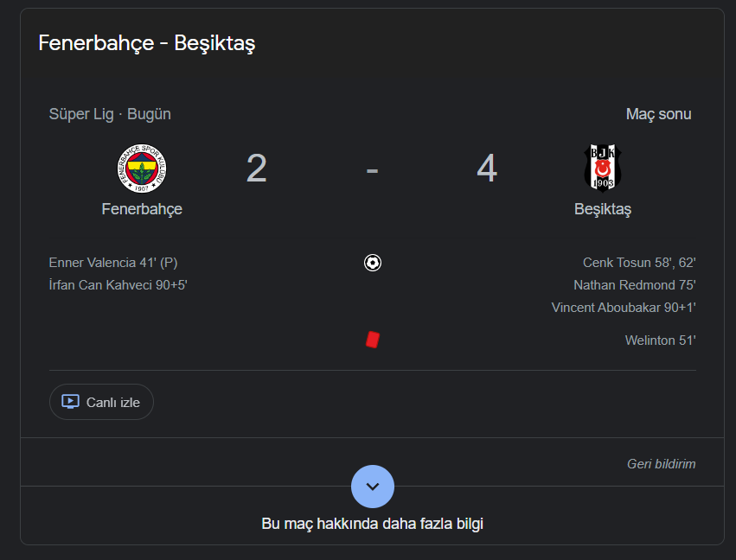736x560 pixels.
Task: Click the Beşiktaş club crest
Action: pyautogui.click(x=603, y=168)
